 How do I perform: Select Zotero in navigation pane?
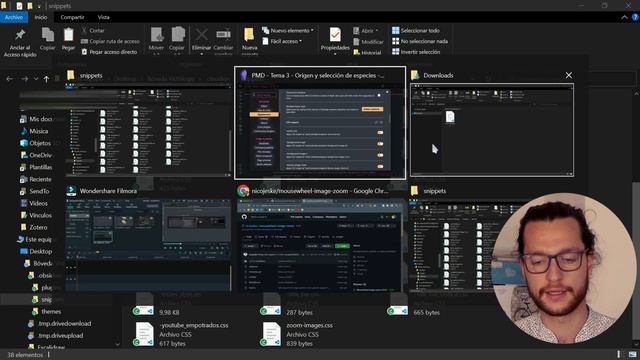(x=34, y=227)
